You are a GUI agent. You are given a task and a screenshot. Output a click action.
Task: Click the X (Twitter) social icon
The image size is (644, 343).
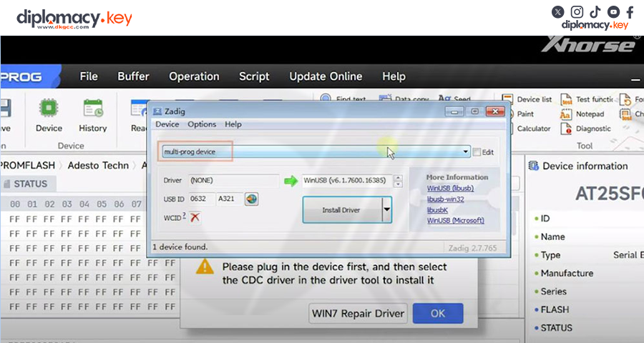point(557,12)
